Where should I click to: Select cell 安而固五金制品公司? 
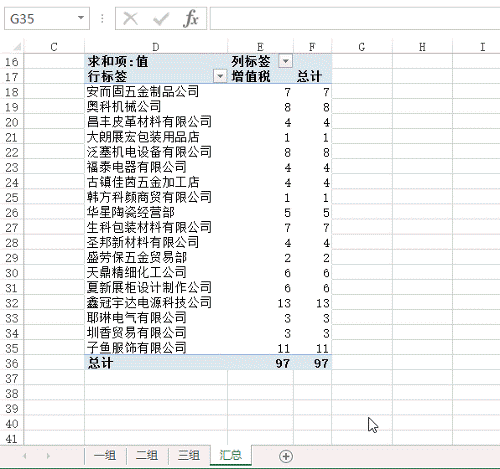coord(156,92)
